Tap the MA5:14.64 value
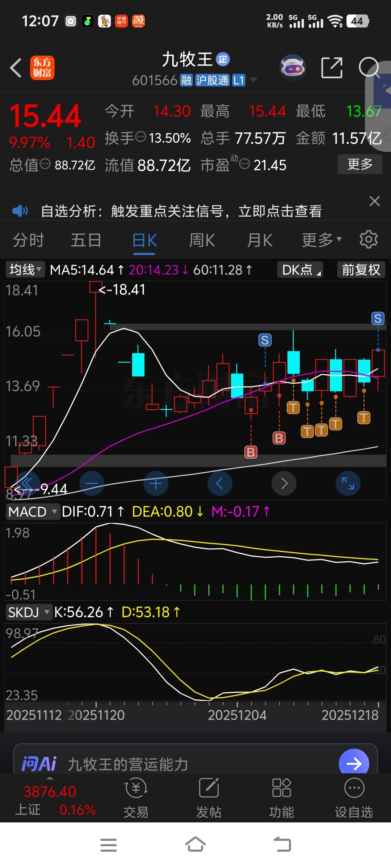The width and height of the screenshot is (391, 868). [82, 270]
